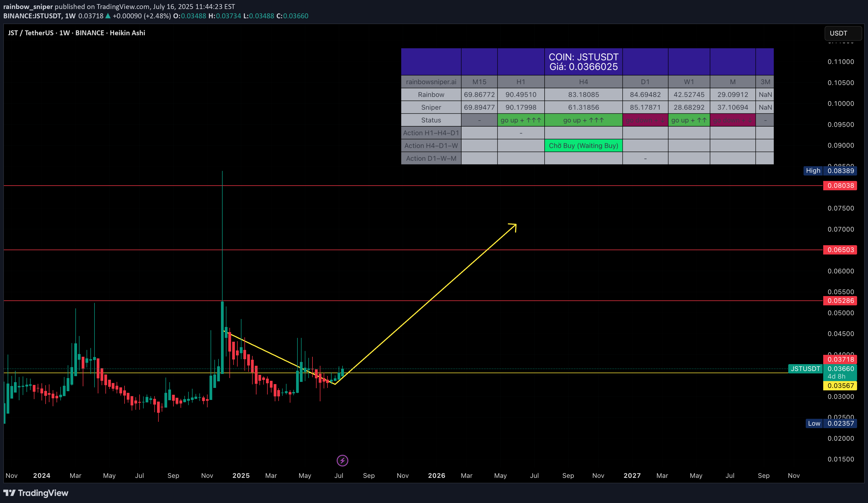Click the H1 status 'go up' cell
Viewport: 868px width, 503px height.
(521, 120)
